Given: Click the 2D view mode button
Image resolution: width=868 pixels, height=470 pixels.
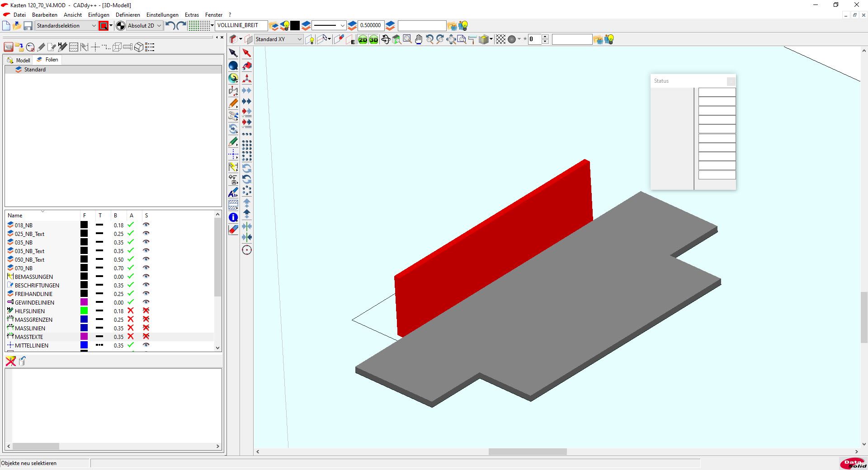Looking at the screenshot, I should (x=363, y=40).
